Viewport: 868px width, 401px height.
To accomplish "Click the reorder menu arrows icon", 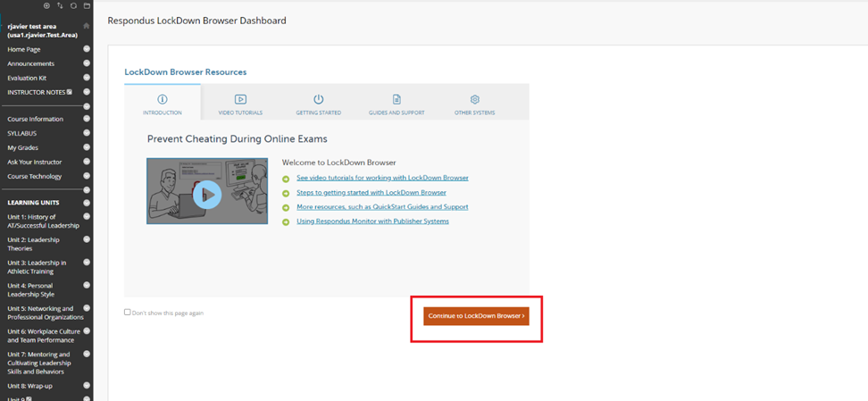I will tap(60, 5).
